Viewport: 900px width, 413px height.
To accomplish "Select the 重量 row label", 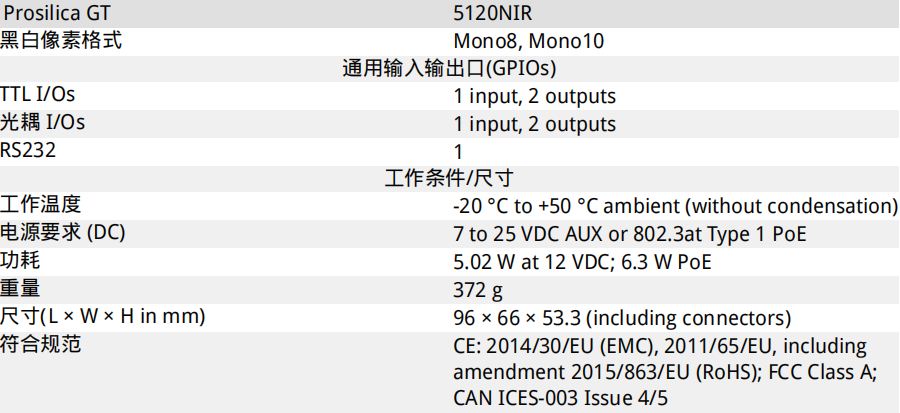I will [x=20, y=289].
